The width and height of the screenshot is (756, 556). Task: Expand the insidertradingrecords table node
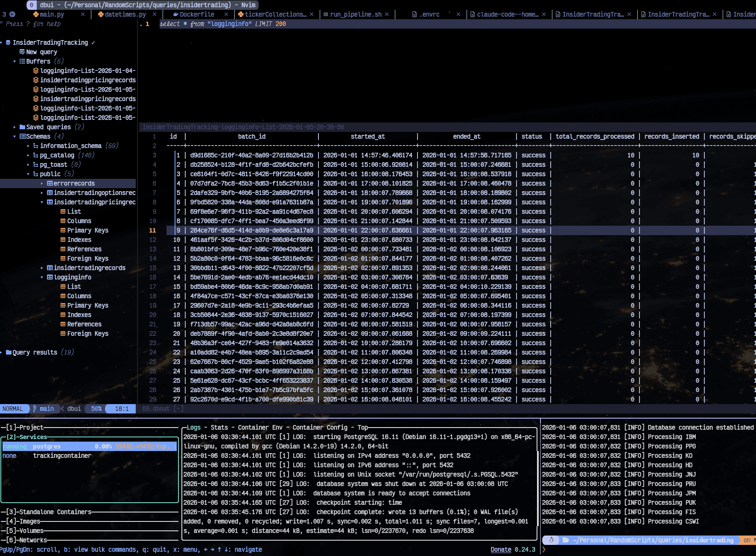[42, 268]
